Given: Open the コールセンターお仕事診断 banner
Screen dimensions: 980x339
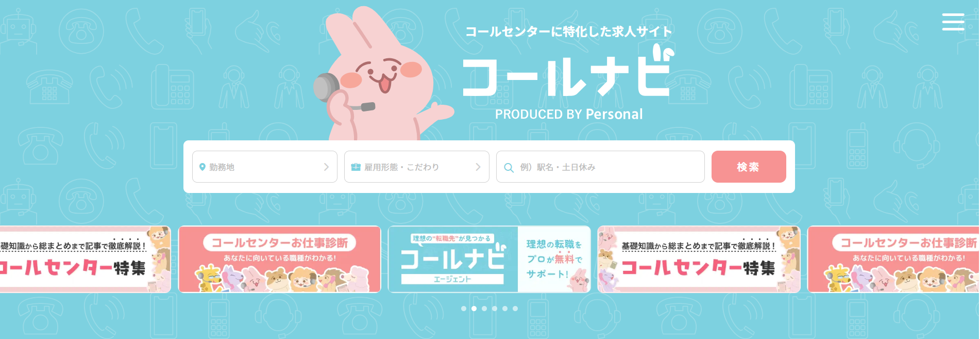Looking at the screenshot, I should (x=280, y=259).
